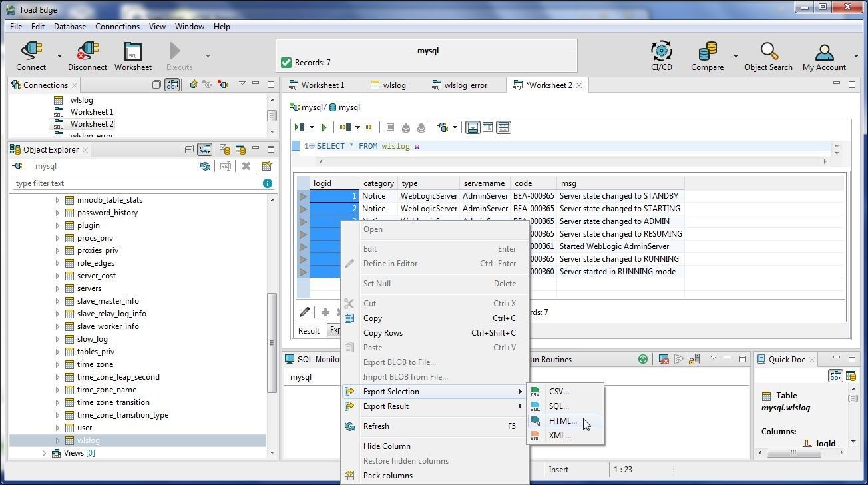868x485 pixels.
Task: Toggle link with selection in Quick Doc panel
Action: point(835,376)
